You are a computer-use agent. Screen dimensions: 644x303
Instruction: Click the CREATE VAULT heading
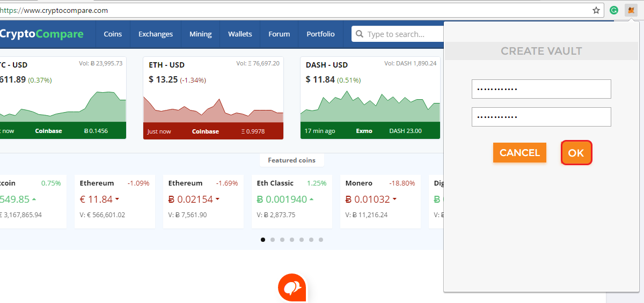click(x=541, y=51)
